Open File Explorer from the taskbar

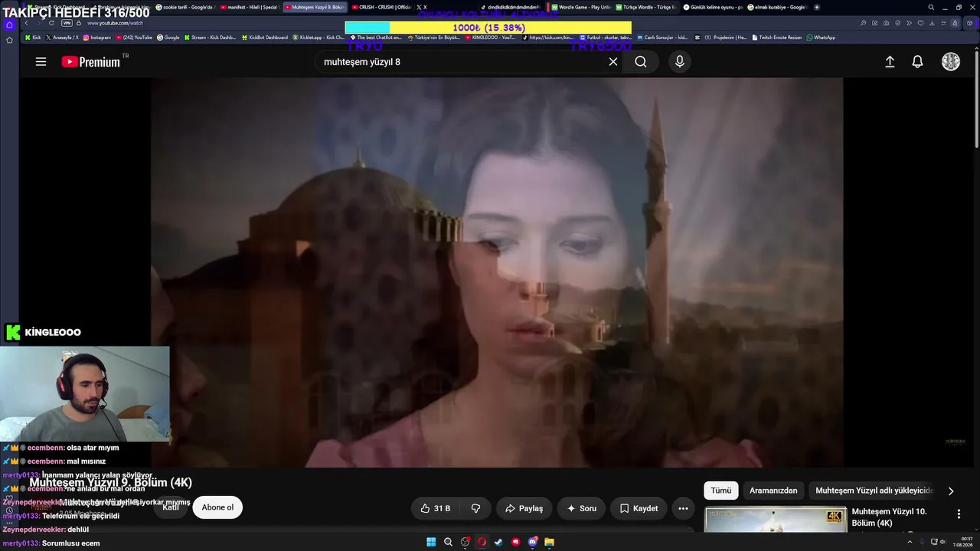549,542
